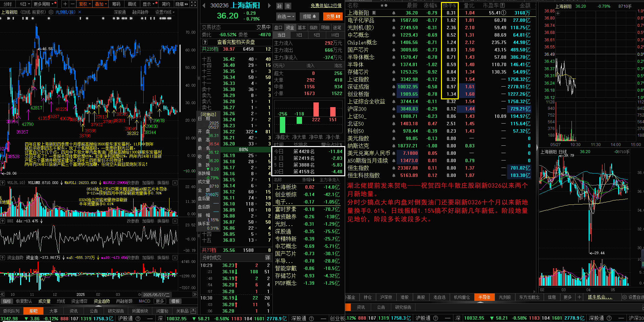The width and height of the screenshot is (644, 322).
Task: Select the 3日 fund flow tab
Action: tap(299, 35)
